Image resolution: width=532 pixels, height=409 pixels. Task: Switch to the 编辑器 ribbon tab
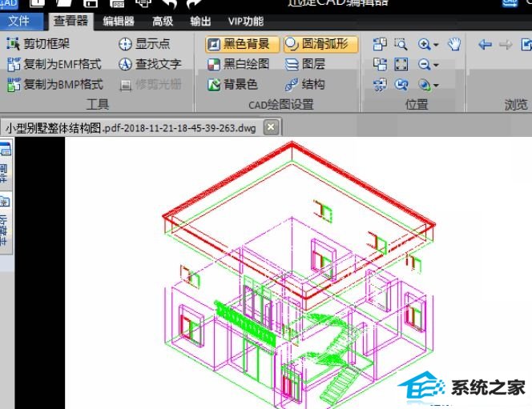tap(119, 21)
